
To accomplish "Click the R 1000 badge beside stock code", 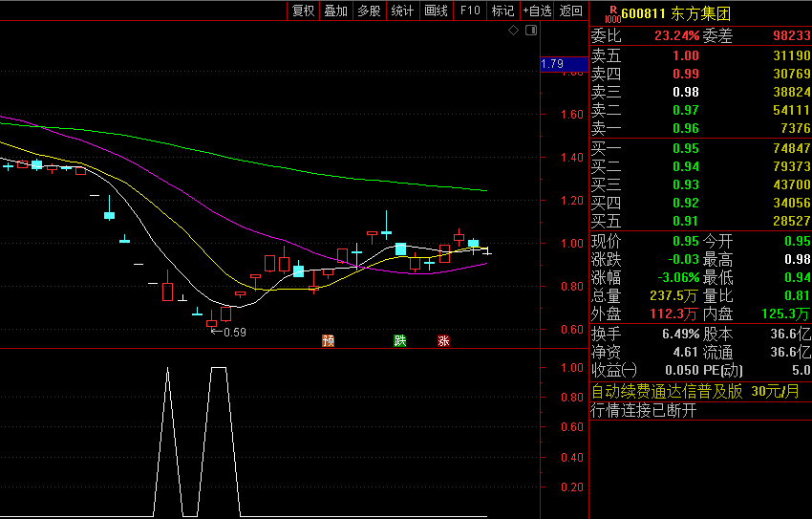I will tap(611, 12).
